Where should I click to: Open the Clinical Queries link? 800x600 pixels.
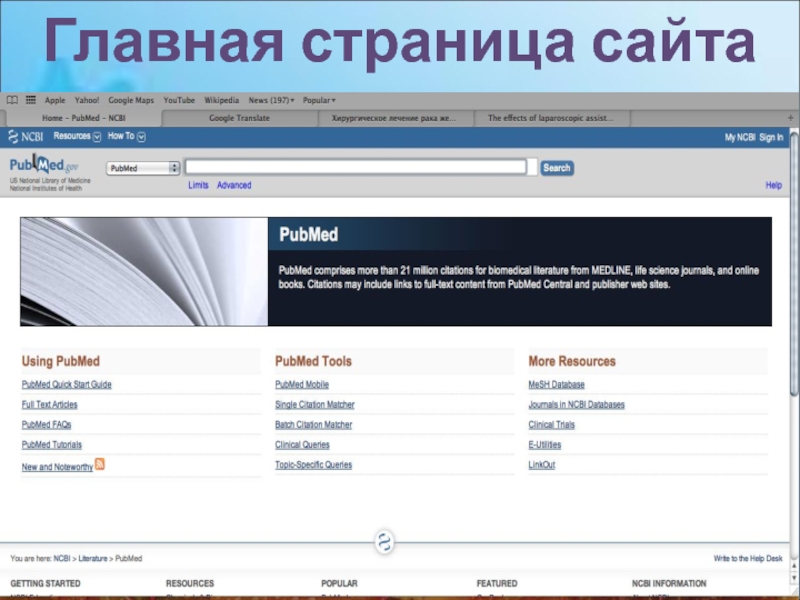pyautogui.click(x=302, y=445)
